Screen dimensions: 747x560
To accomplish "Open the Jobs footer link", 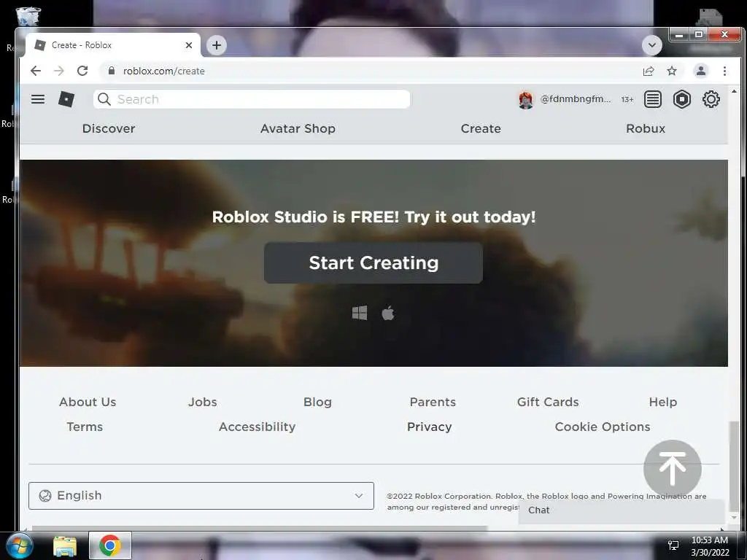I will point(203,402).
